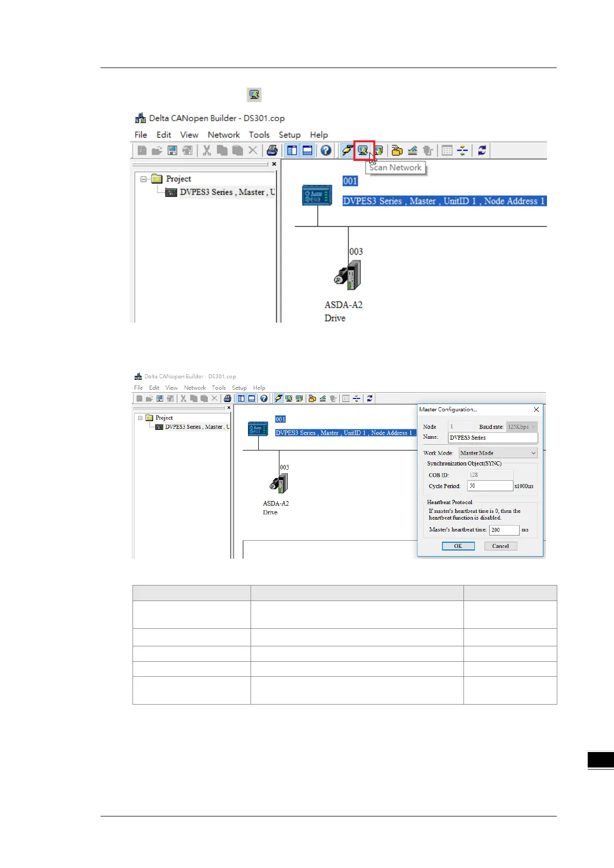Click Project folder label in upper screenshot
Viewport: 614px width, 868px height.
[178, 179]
